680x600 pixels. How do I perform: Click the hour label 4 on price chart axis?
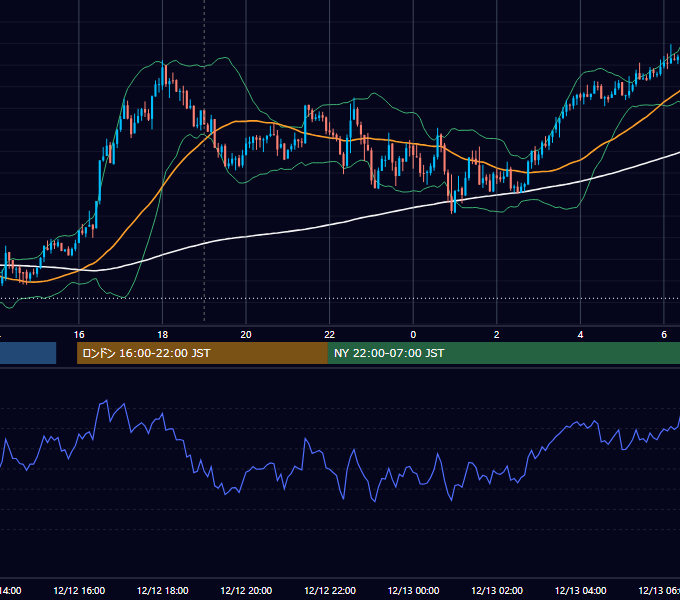click(580, 335)
